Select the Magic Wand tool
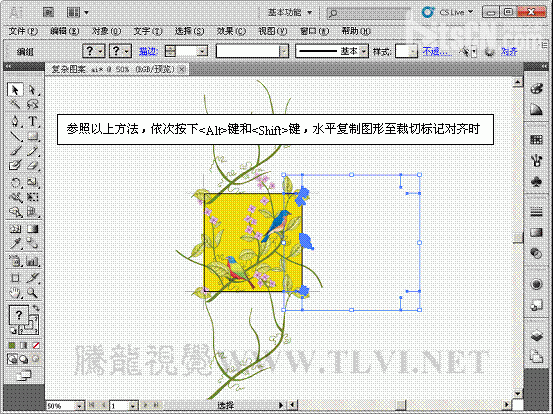This screenshot has height=414, width=553. [15, 104]
